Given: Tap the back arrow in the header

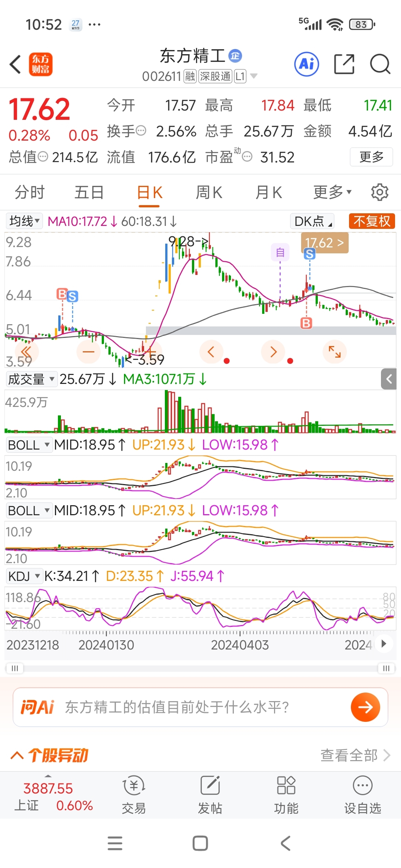Looking at the screenshot, I should coord(16,64).
